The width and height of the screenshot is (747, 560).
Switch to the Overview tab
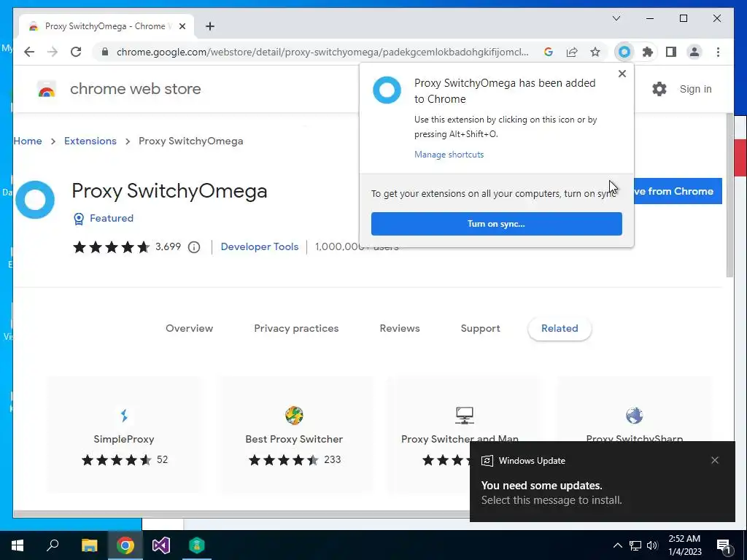(189, 328)
